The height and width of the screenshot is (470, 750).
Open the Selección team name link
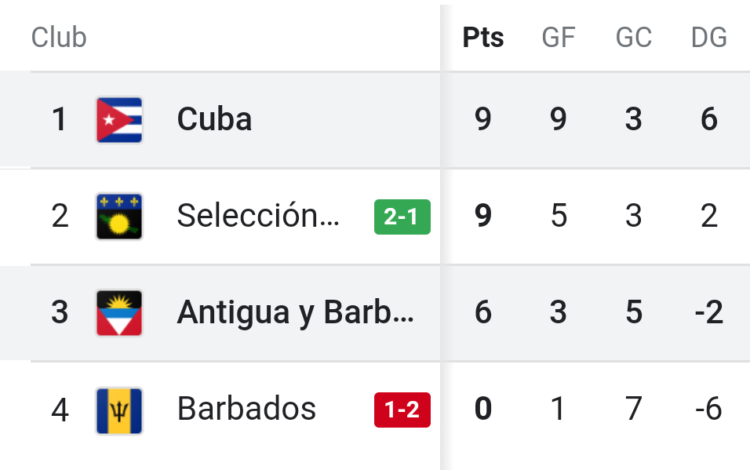(x=259, y=216)
